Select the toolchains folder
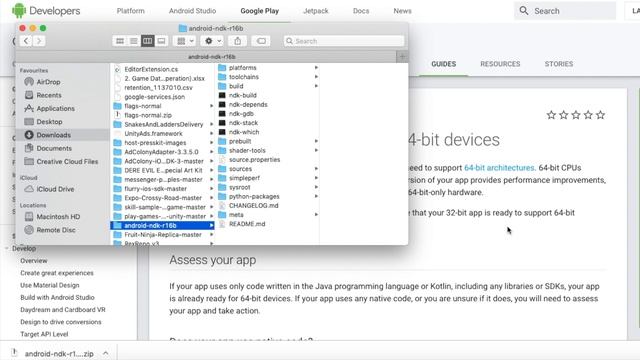The height and width of the screenshot is (360, 640). pyautogui.click(x=244, y=77)
